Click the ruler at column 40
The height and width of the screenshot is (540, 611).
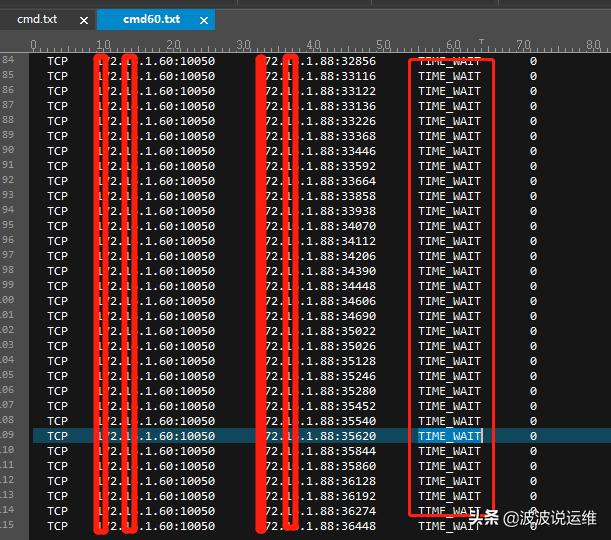pyautogui.click(x=313, y=45)
